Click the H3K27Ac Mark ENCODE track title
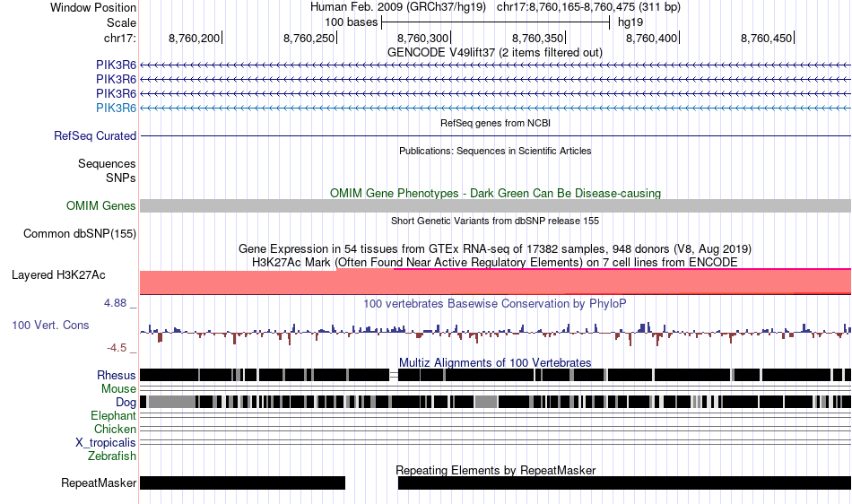 coord(495,263)
